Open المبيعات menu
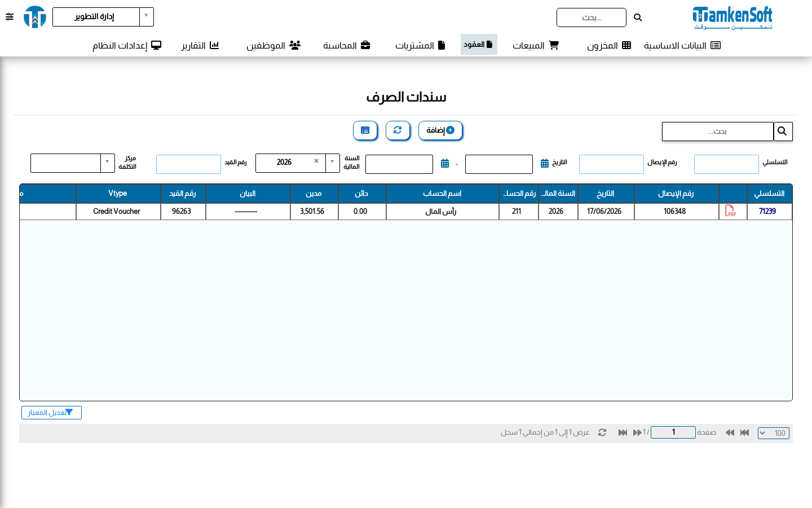Screen dimensions: 812x508 pyautogui.click(x=536, y=45)
